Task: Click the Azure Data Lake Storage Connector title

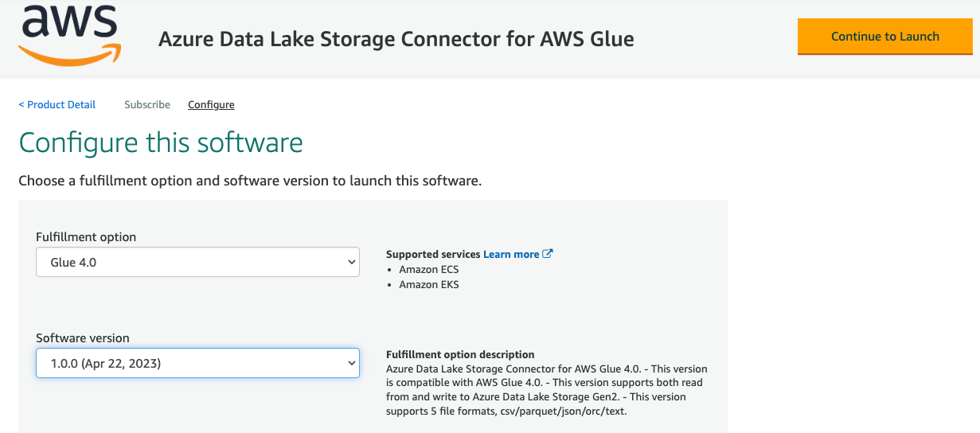Action: coord(396,39)
